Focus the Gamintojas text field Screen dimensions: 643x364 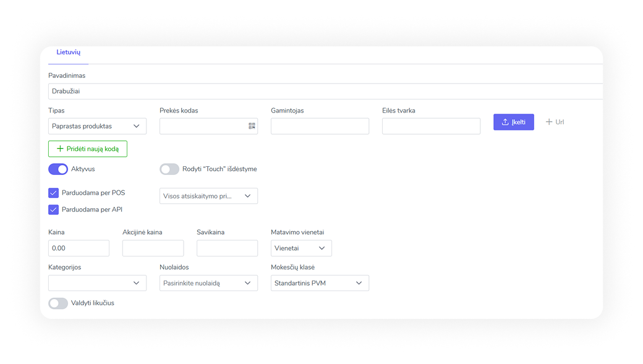point(320,126)
